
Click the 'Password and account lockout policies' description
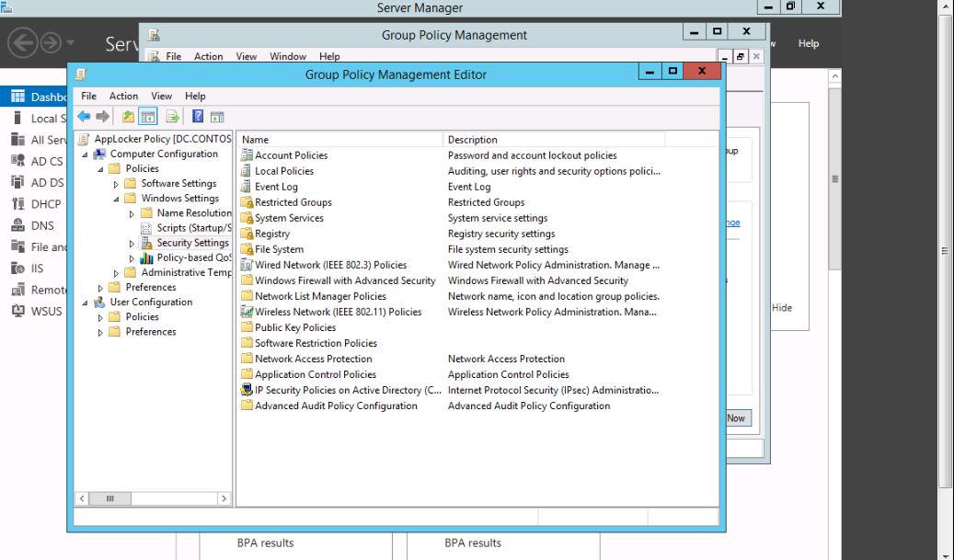(533, 155)
